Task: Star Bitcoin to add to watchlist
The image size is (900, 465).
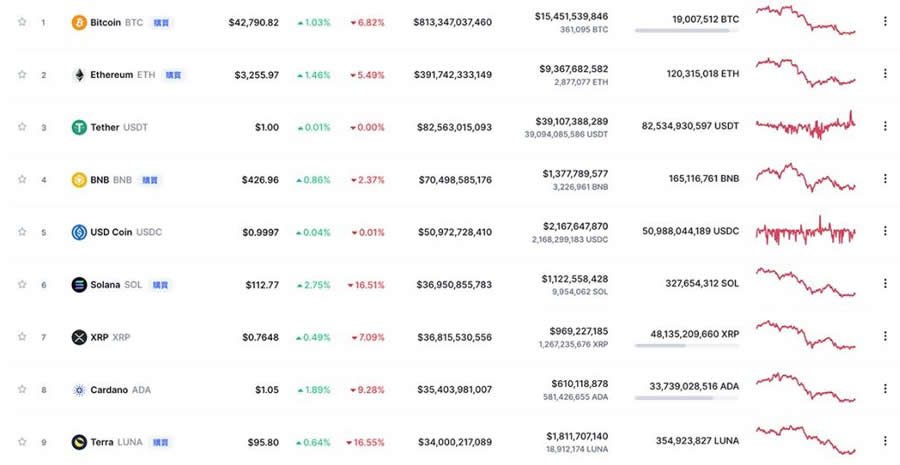Action: point(22,22)
